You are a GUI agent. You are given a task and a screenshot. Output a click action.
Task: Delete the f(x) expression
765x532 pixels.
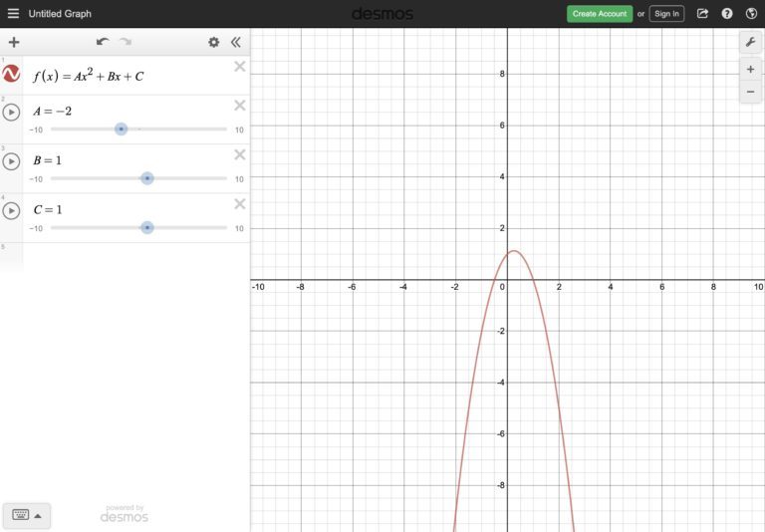click(x=239, y=67)
